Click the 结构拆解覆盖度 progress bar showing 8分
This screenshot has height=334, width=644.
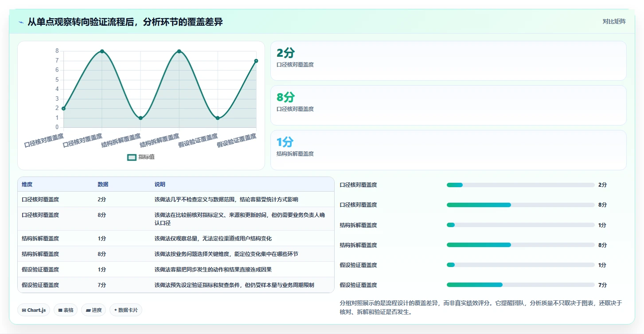(521, 245)
